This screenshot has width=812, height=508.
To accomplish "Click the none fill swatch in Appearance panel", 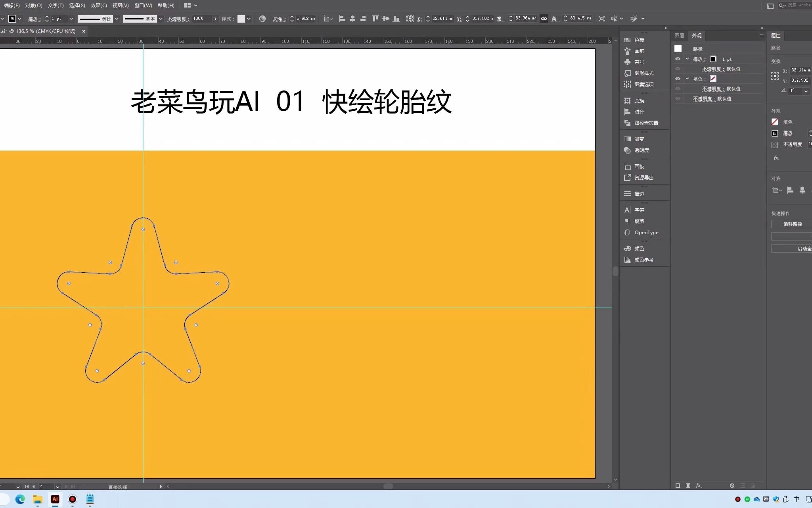I will [x=713, y=79].
